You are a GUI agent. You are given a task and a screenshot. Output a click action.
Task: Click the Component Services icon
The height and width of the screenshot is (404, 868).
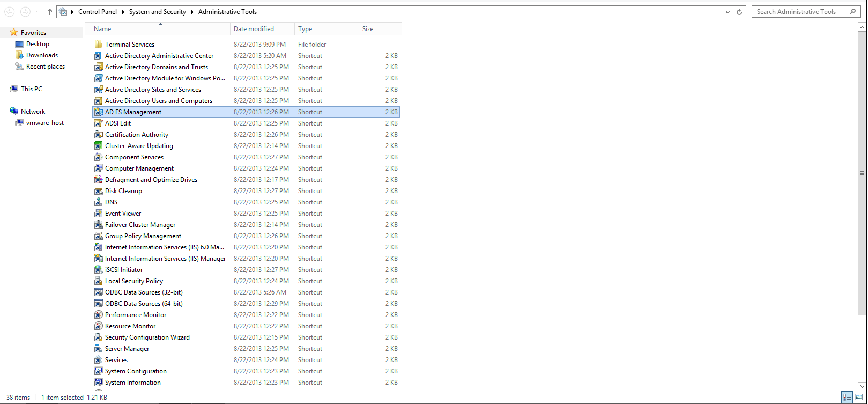(99, 157)
